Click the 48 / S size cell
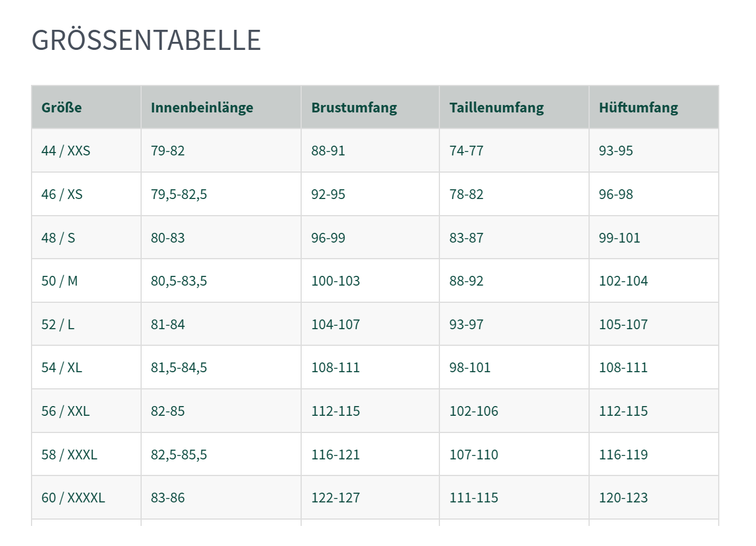This screenshot has width=756, height=546. point(58,238)
